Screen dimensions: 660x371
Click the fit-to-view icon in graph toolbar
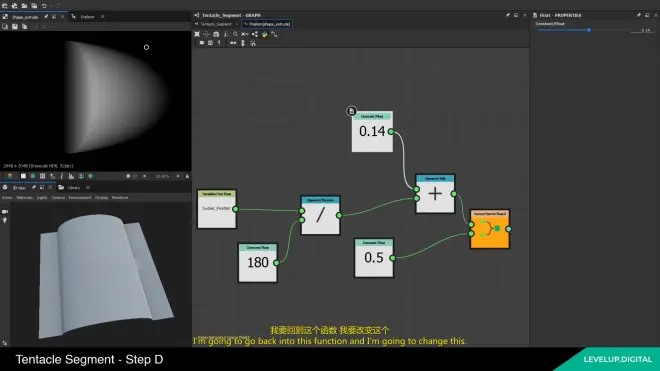197,34
